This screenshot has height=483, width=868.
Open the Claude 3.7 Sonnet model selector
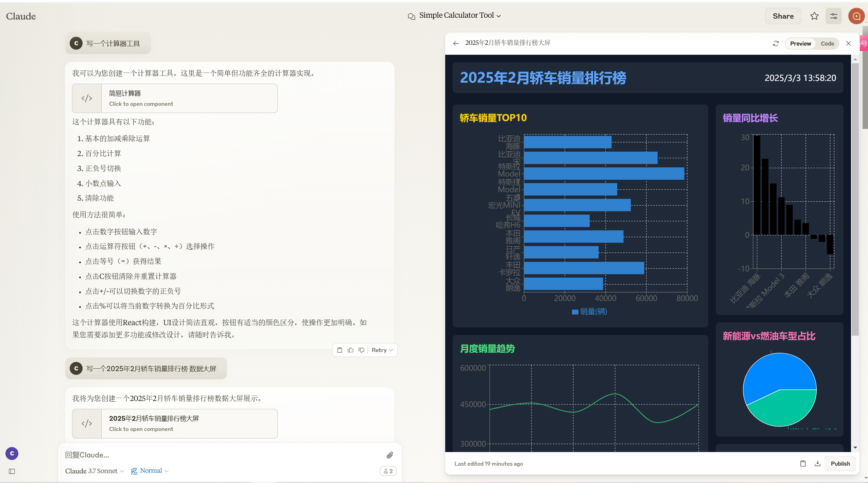94,471
